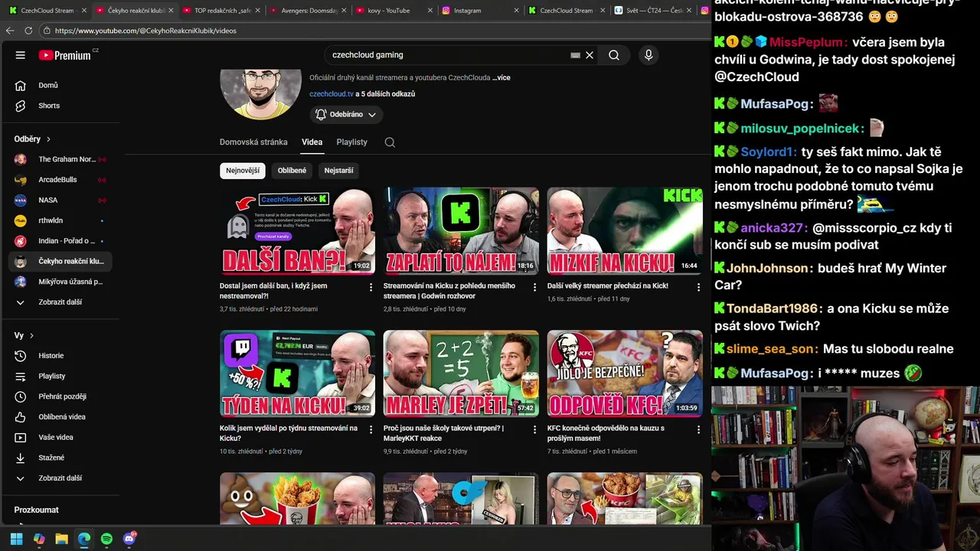This screenshot has height=551, width=980.
Task: Click the channel avatar picture
Action: coord(260,94)
